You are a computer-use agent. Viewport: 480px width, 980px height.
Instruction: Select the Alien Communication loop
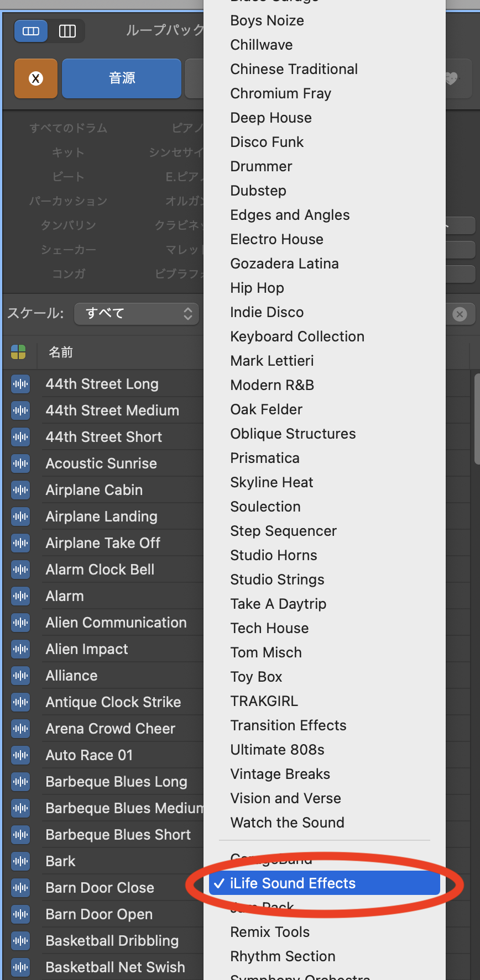pos(116,623)
